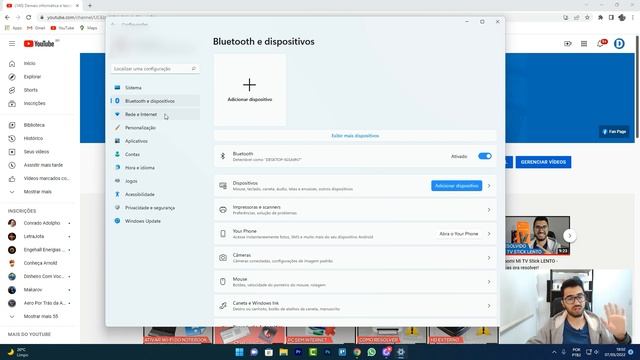The image size is (640, 360).
Task: Click YouTube logo in Chrome window
Action: pyautogui.click(x=39, y=44)
